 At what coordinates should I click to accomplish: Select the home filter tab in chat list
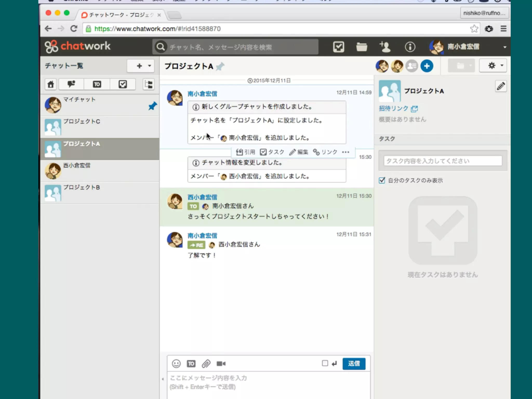(x=51, y=84)
